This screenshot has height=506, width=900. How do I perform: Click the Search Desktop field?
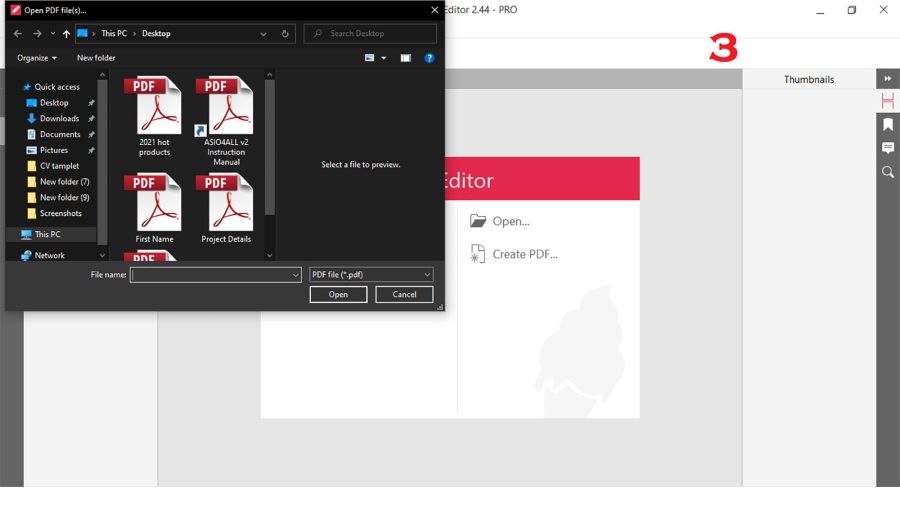point(370,34)
